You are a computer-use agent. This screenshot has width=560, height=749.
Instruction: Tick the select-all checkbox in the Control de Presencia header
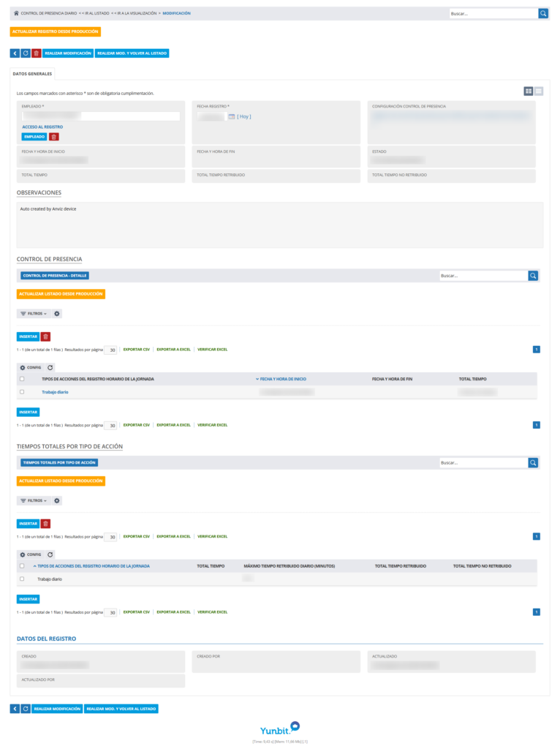[22, 379]
